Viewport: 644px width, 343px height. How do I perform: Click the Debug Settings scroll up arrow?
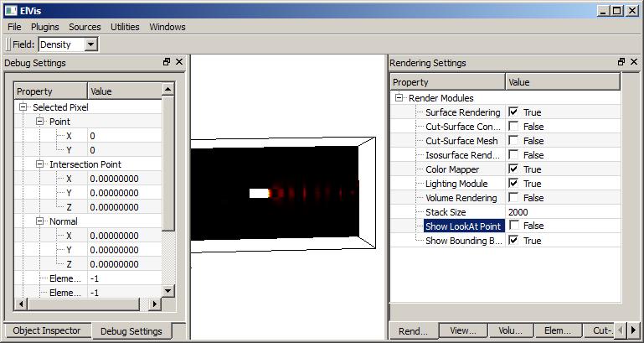click(x=168, y=89)
